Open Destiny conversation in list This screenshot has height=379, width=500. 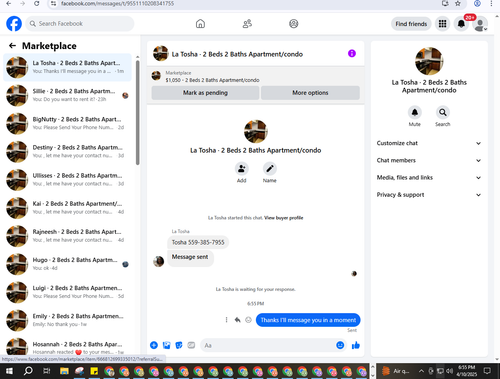click(67, 152)
